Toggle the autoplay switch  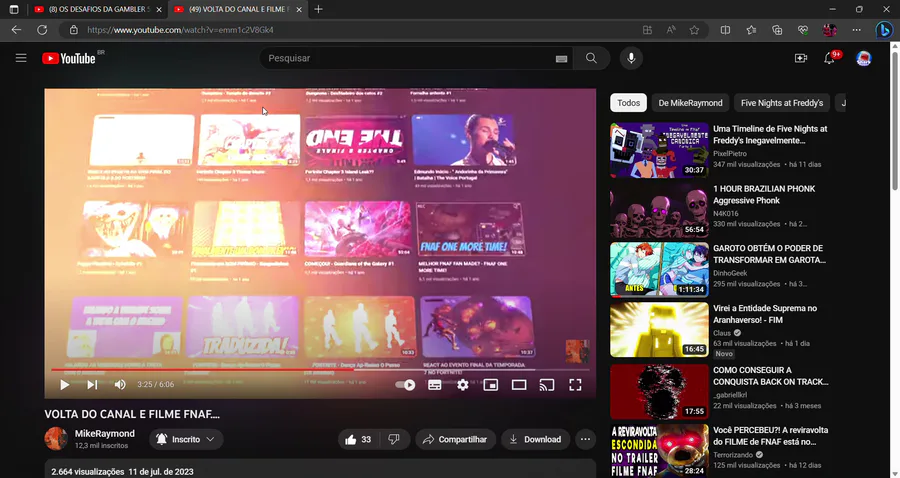405,384
